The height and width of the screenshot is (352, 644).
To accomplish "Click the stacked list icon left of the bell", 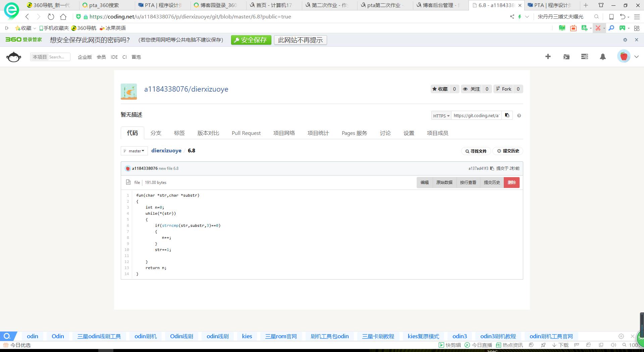I will click(585, 57).
